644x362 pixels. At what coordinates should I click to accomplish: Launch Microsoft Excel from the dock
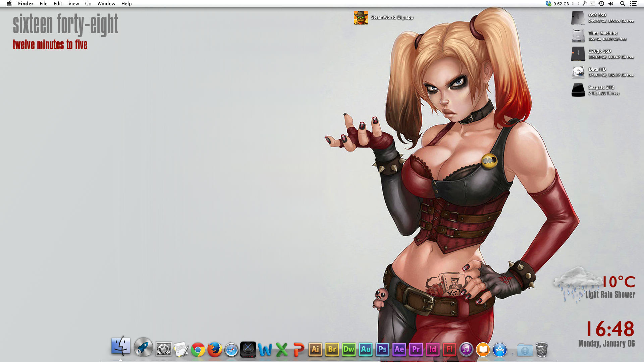coord(282,350)
